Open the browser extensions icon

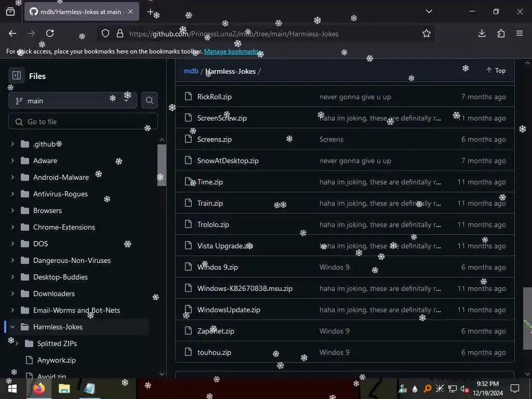501,33
